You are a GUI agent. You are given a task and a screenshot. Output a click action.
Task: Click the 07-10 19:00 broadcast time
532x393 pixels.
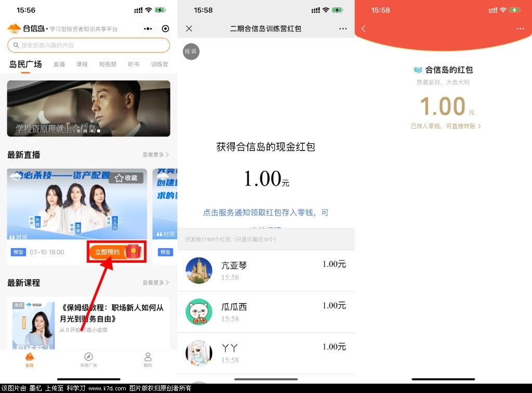point(47,252)
